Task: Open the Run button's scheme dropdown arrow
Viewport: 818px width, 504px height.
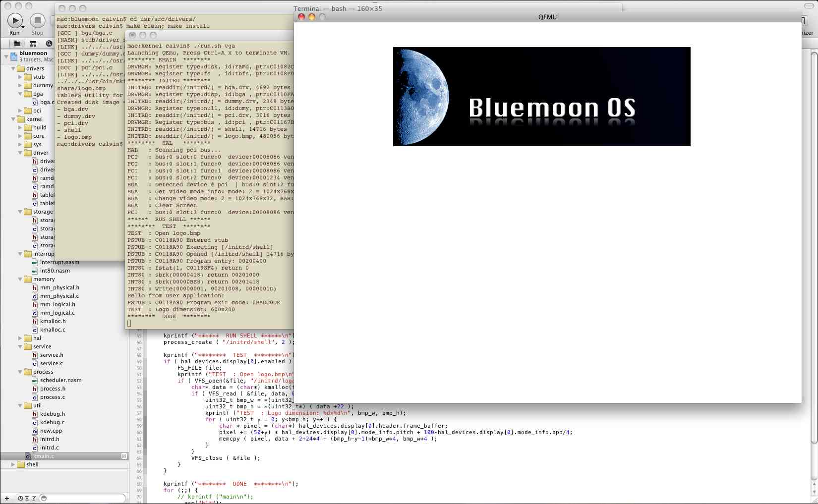Action: pos(23,26)
